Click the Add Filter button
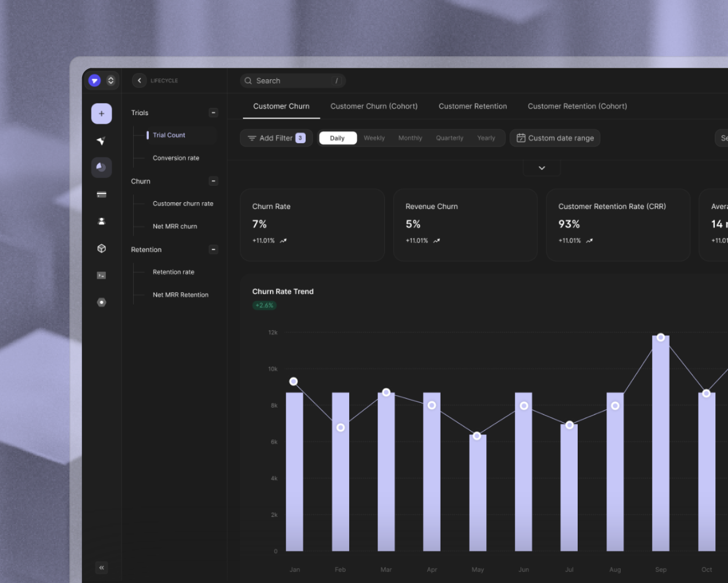728x583 pixels. click(276, 138)
